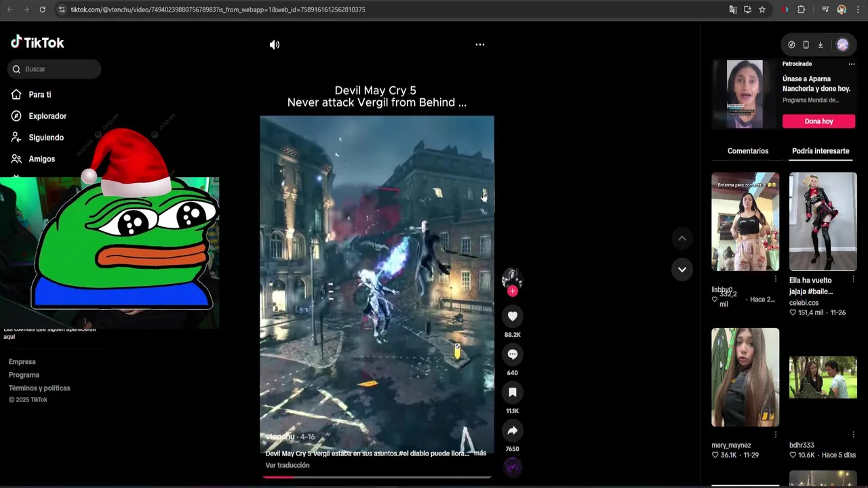
Task: Mute the video with the speaker icon
Action: [274, 45]
